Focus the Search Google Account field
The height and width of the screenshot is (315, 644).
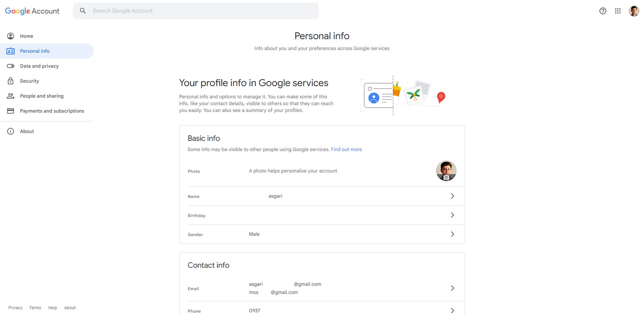196,11
